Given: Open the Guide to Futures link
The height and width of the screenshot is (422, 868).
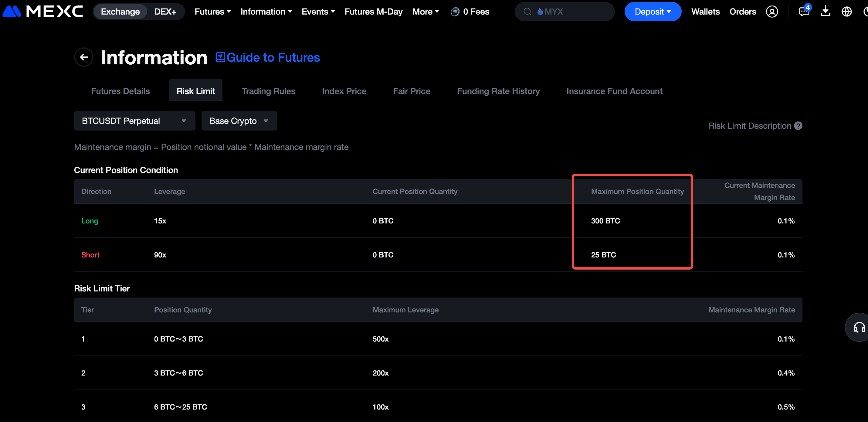Looking at the screenshot, I should [x=268, y=58].
